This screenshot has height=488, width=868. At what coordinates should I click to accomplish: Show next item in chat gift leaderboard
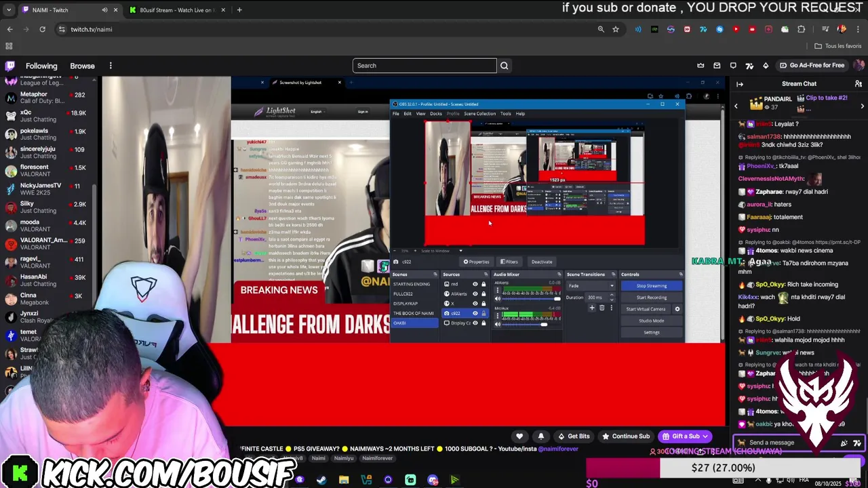[x=863, y=106]
